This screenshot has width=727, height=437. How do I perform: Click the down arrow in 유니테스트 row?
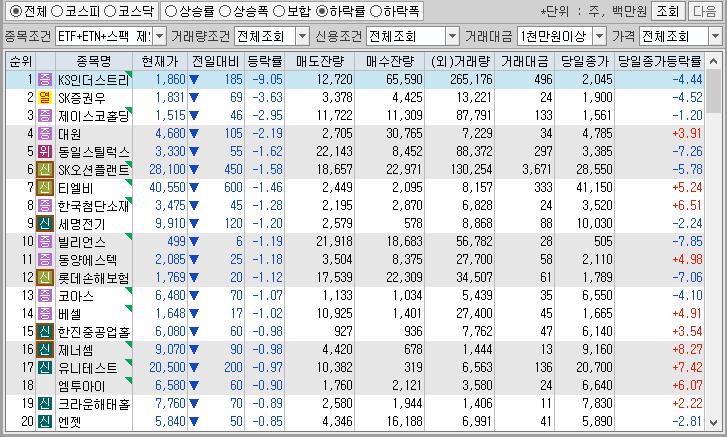click(194, 368)
